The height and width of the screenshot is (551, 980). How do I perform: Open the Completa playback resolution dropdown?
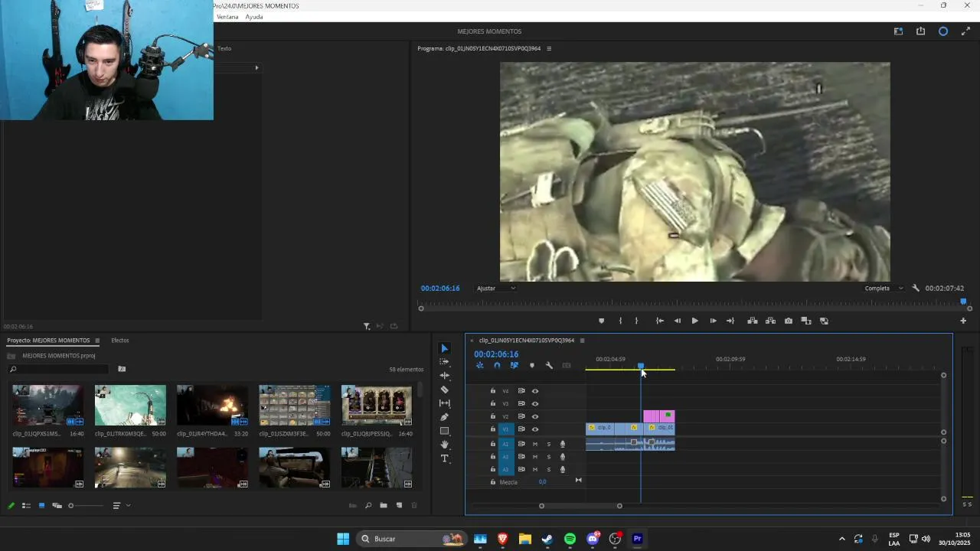pyautogui.click(x=884, y=289)
